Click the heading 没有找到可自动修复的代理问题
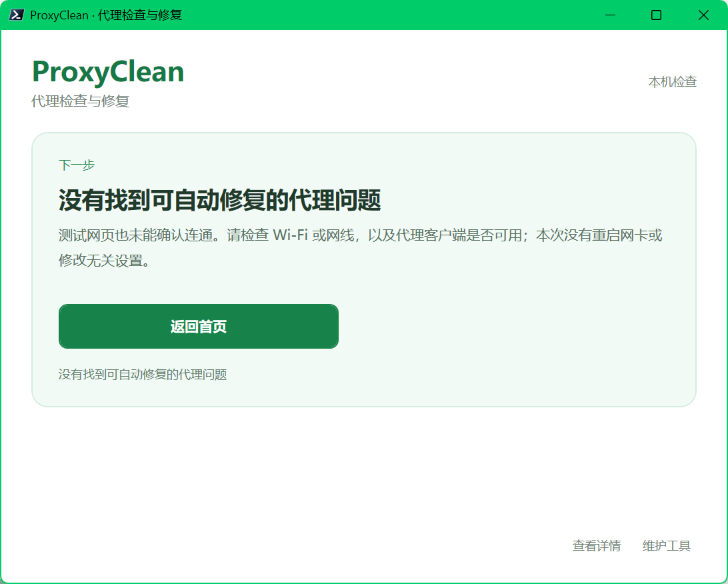 click(219, 200)
